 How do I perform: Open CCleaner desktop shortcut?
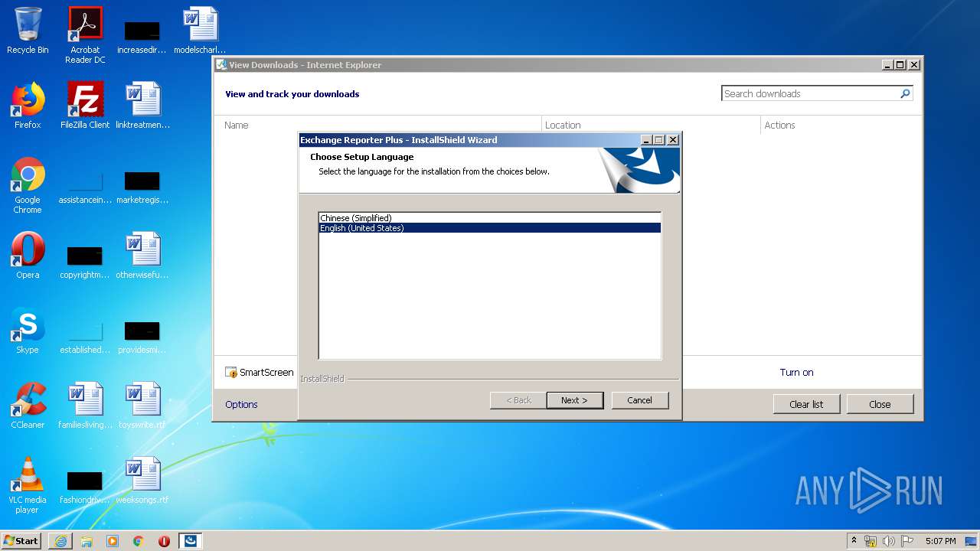tap(28, 406)
